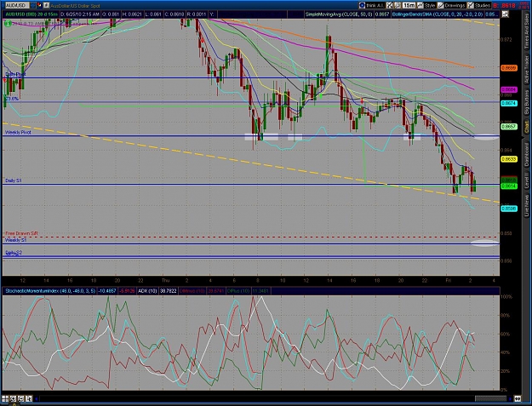Select the Daily S1 line label
The width and height of the screenshot is (532, 406).
click(x=14, y=180)
